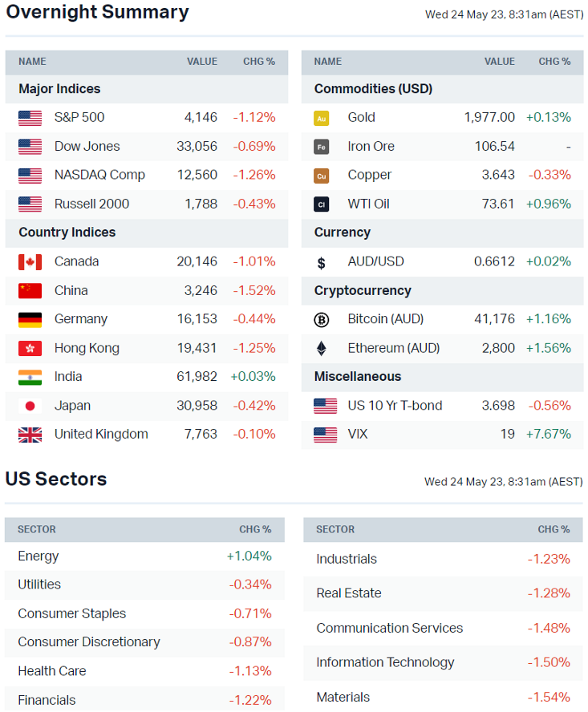Open the NASDAQ Comp row
Image resolution: width=588 pixels, height=712 pixels.
point(99,175)
